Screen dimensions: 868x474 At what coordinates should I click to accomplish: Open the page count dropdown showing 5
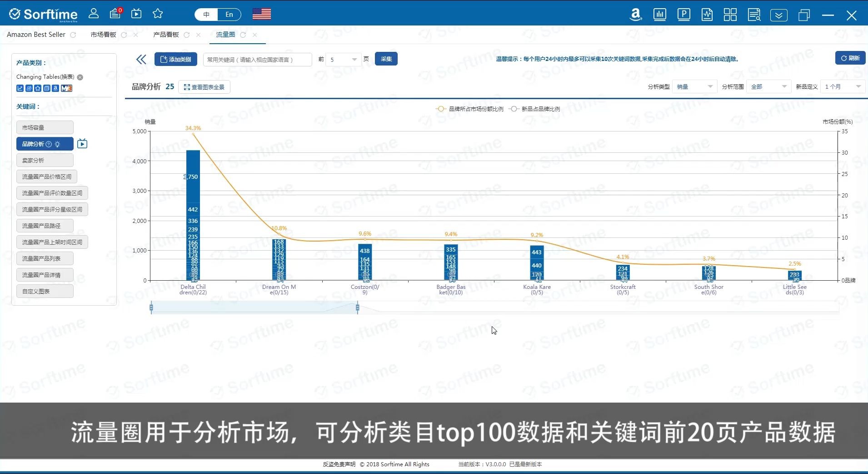344,60
